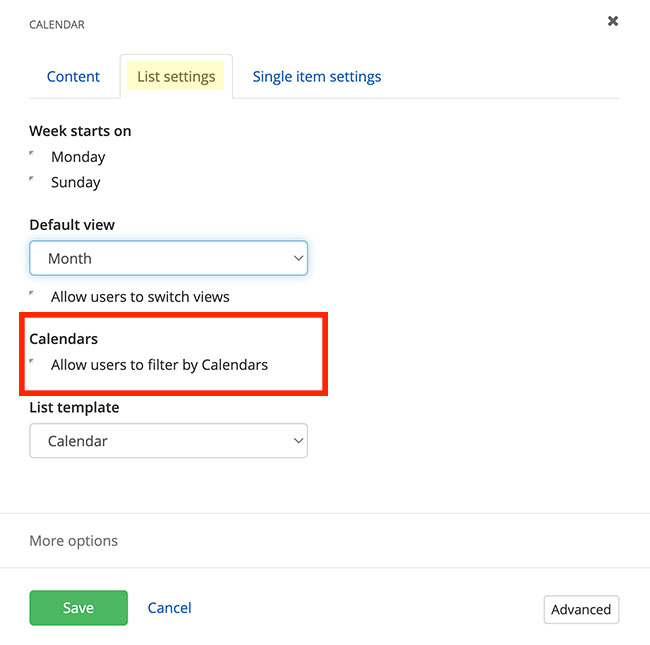Click the Default view field label

pyautogui.click(x=72, y=225)
